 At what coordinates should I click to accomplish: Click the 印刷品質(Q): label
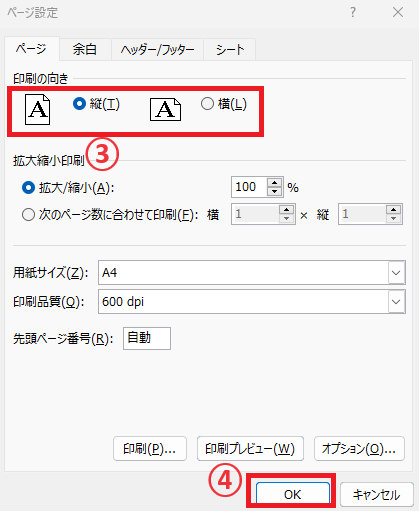(49, 302)
